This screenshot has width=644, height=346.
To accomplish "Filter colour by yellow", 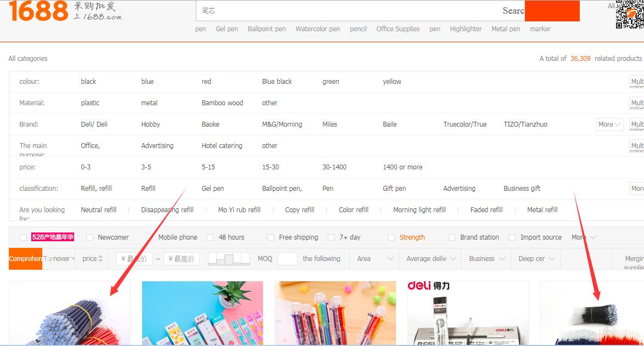I will click(x=392, y=82).
